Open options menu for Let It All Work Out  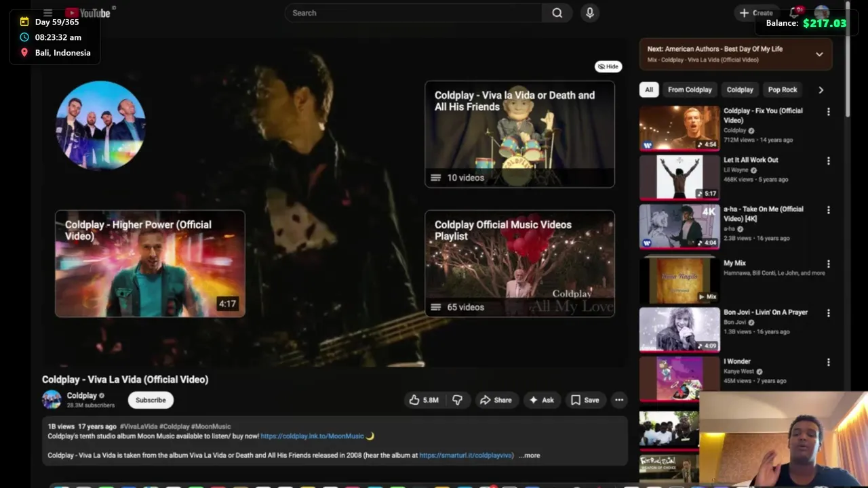(x=828, y=161)
